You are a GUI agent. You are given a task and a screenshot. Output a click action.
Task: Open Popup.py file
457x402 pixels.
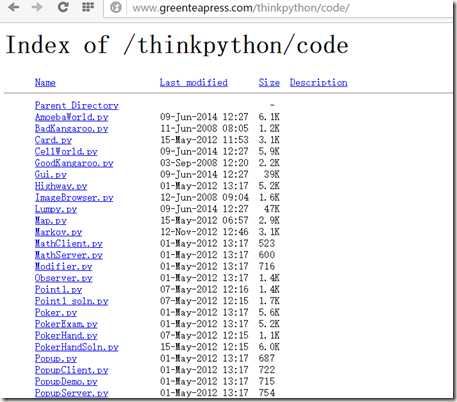[x=56, y=359]
